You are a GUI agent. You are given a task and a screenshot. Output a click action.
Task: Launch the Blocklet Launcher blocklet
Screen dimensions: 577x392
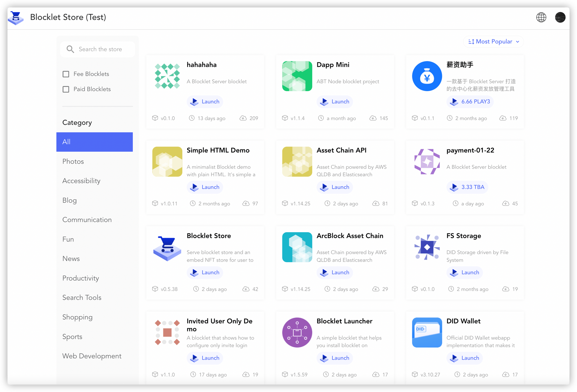point(335,358)
